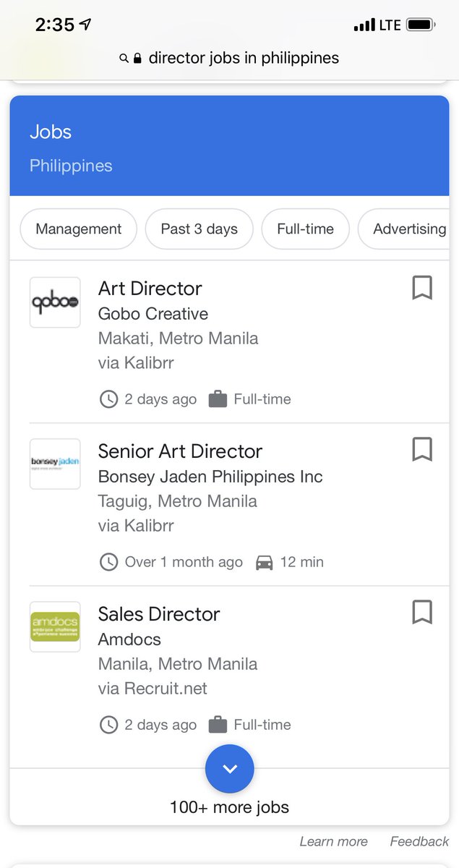
Task: Tap the search magnifier icon in address bar
Action: [124, 59]
